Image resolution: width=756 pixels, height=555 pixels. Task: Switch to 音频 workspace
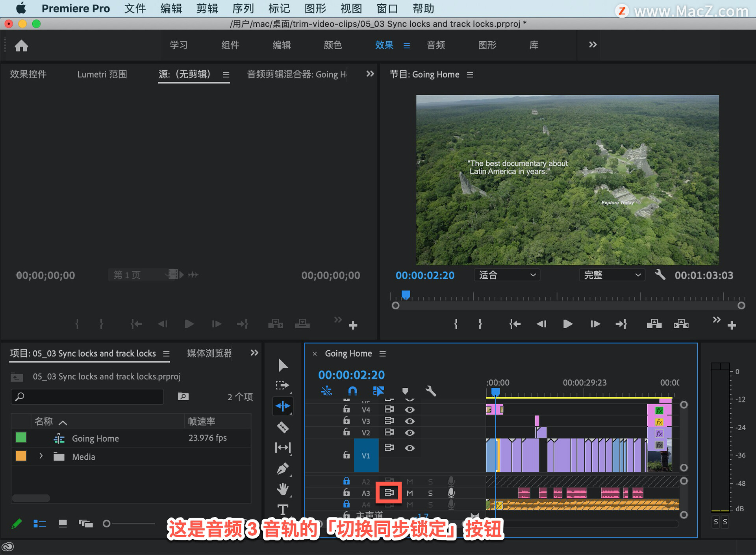(x=436, y=45)
